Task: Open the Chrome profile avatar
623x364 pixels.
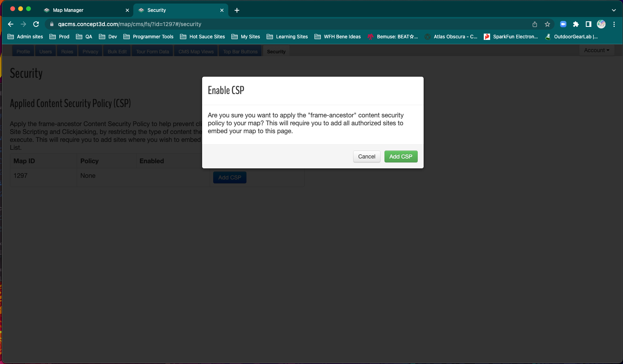Action: (x=601, y=24)
